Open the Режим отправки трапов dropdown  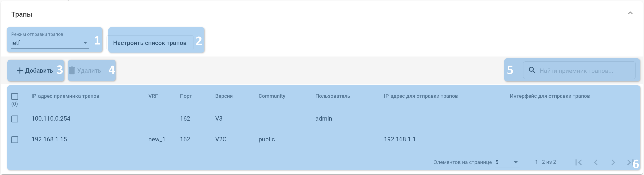[50, 43]
